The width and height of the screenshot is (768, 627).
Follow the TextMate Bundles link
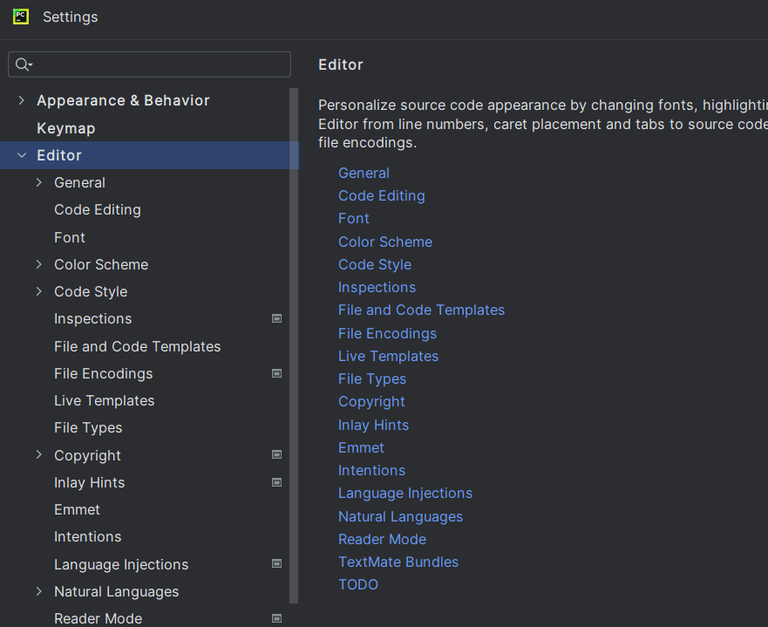point(398,562)
